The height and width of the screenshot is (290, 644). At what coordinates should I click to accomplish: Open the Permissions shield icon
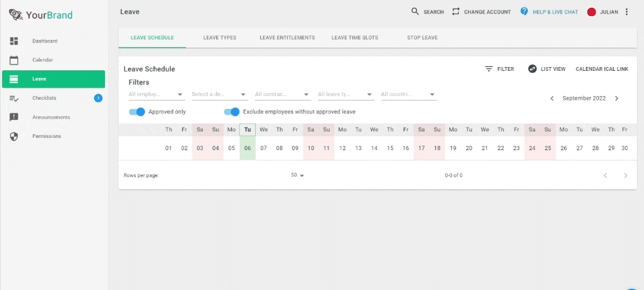pos(14,136)
